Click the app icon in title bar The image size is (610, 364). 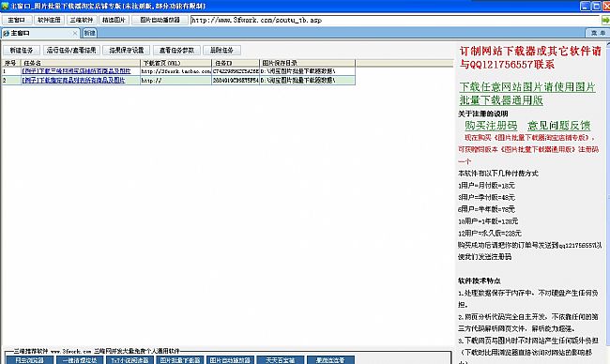tap(5, 6)
